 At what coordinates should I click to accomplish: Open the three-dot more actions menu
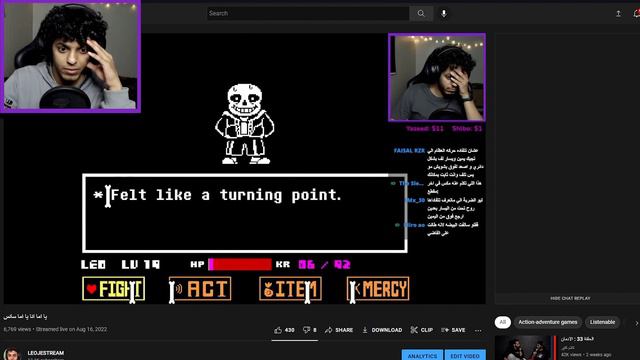point(478,330)
